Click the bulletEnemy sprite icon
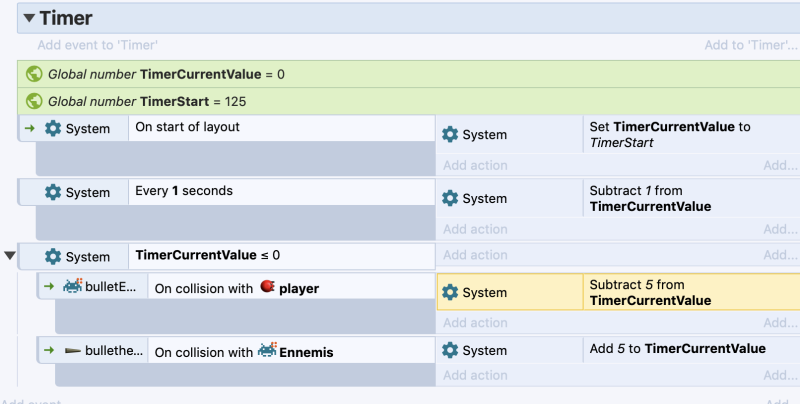 [73, 286]
